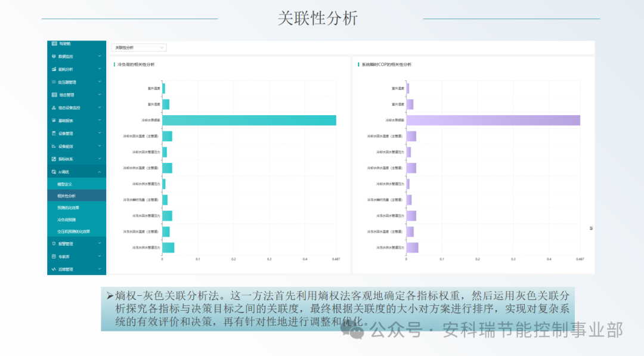Click 冷冻水回水管道压力 bar in COP chart
644x356 pixels.
[411, 216]
